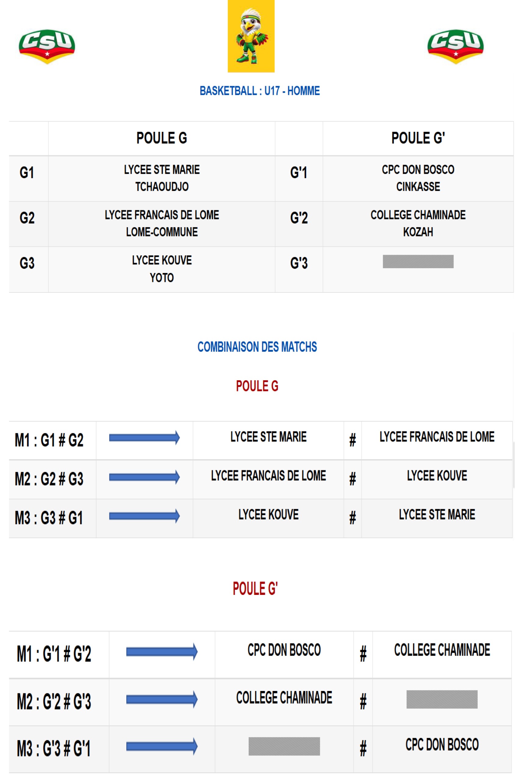Select the LYCEE STE MARIE TCHAOUDJO cell
Viewport: 532px width, 781px height.
tap(162, 178)
